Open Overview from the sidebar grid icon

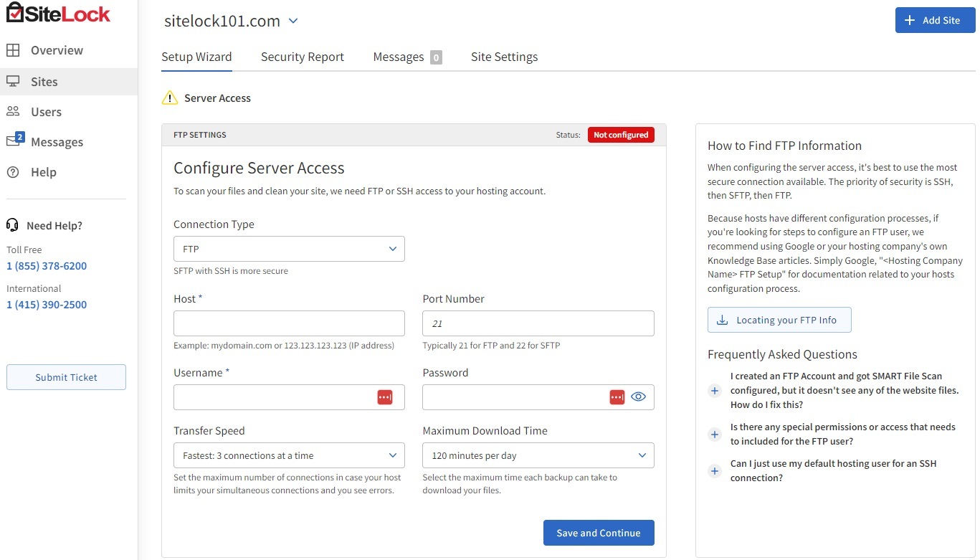(13, 50)
